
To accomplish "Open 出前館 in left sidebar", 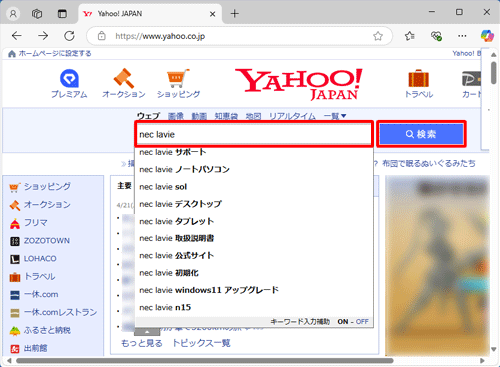I will click(x=35, y=348).
